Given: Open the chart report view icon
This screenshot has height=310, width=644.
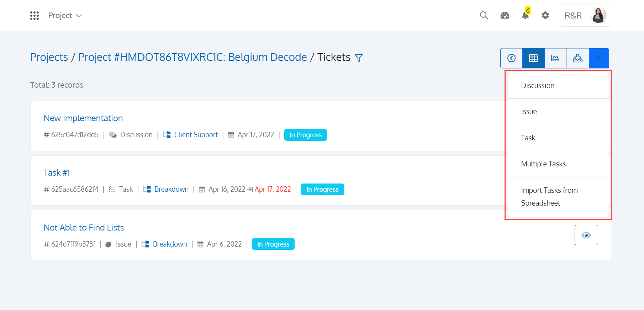Looking at the screenshot, I should point(555,58).
